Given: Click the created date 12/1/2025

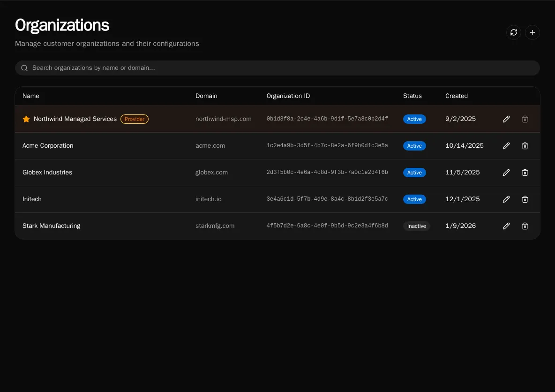Looking at the screenshot, I should coord(463,199).
